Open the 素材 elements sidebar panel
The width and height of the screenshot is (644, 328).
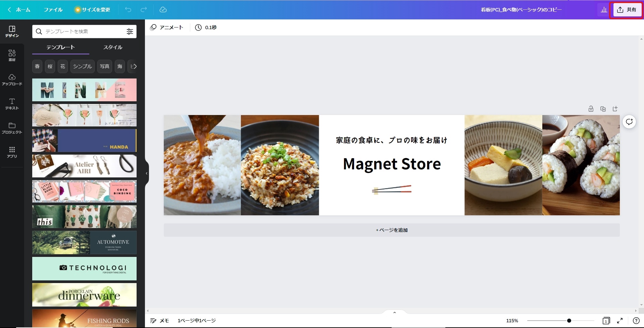(12, 55)
